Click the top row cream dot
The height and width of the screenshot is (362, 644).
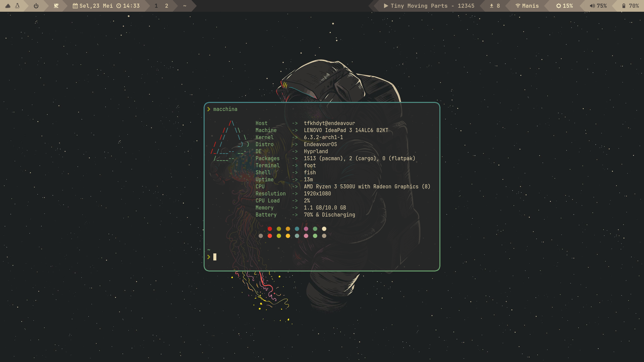pos(324,229)
